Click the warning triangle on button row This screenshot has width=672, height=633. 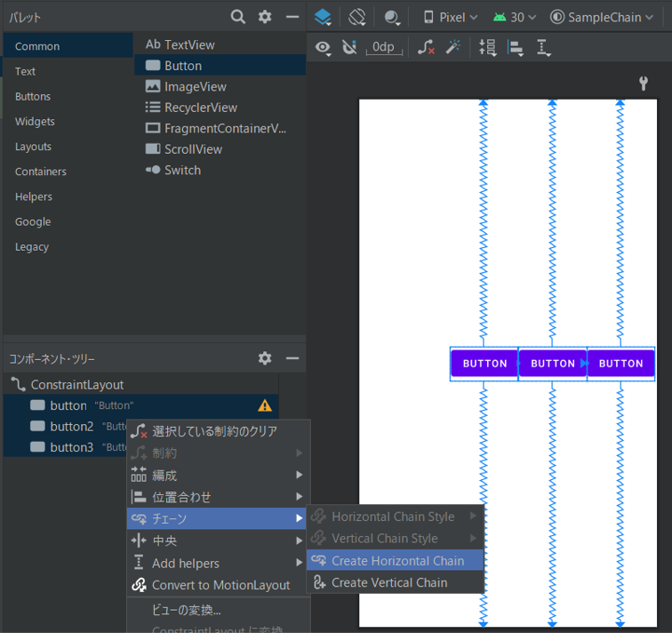264,405
